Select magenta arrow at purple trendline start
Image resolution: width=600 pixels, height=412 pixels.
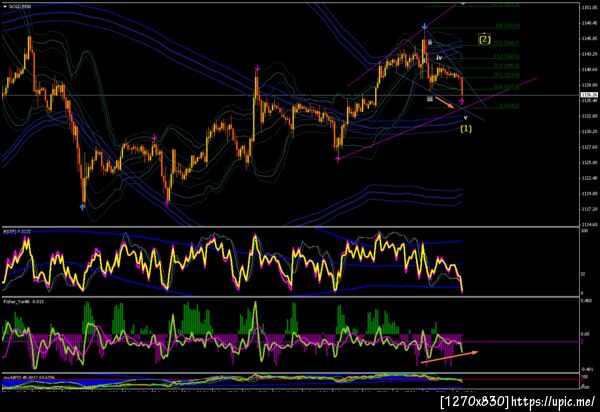(x=338, y=159)
